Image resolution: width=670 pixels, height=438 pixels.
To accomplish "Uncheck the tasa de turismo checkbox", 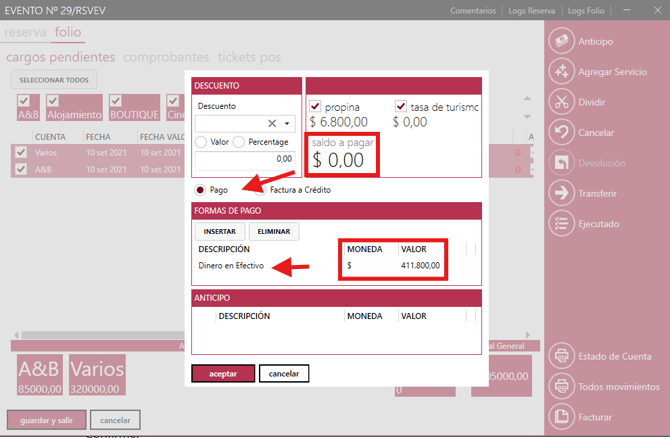I will point(401,106).
